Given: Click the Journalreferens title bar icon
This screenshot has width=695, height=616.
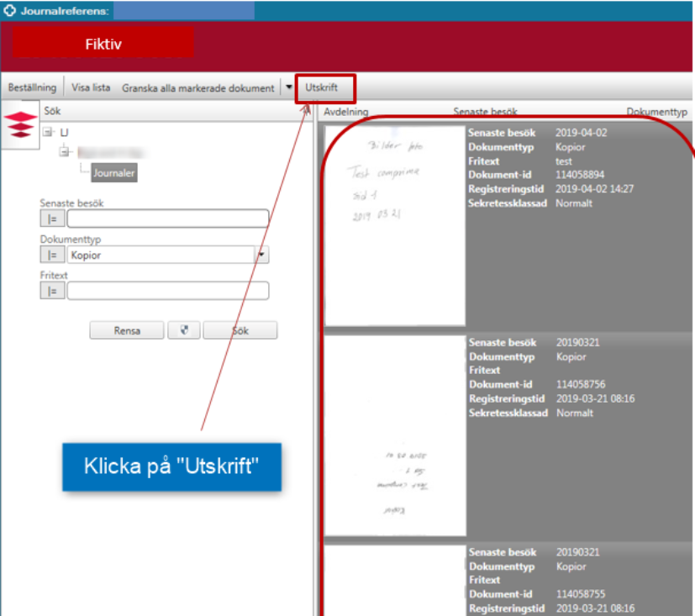Looking at the screenshot, I should point(10,10).
